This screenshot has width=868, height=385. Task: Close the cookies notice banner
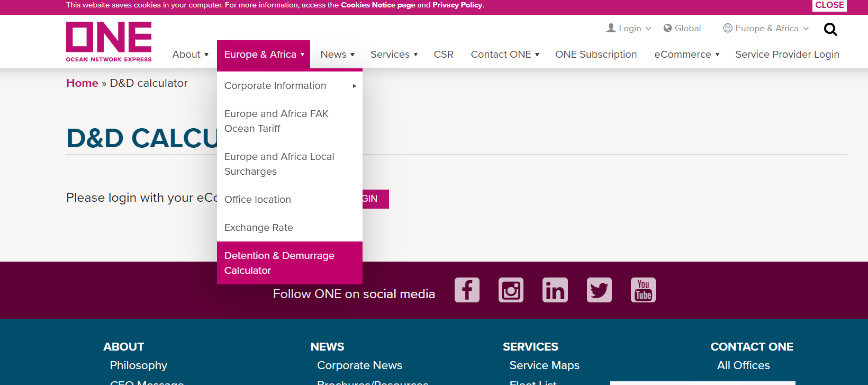tap(829, 5)
